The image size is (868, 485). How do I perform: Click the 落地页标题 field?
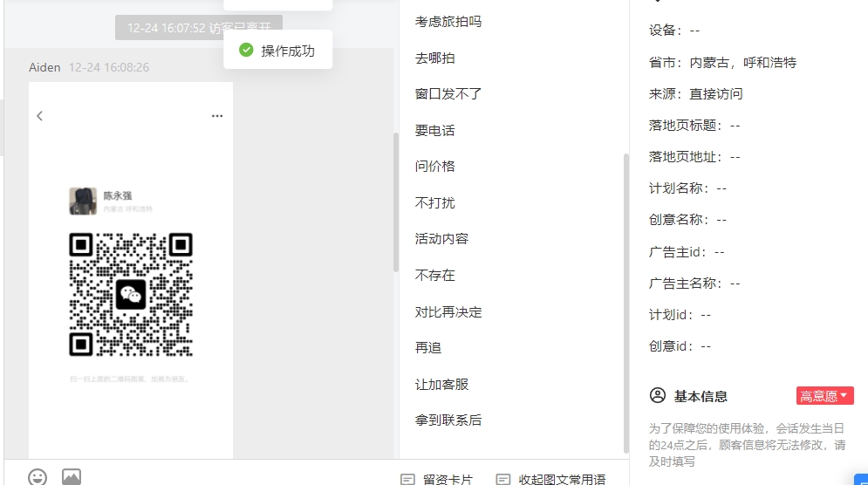pyautogui.click(x=694, y=126)
